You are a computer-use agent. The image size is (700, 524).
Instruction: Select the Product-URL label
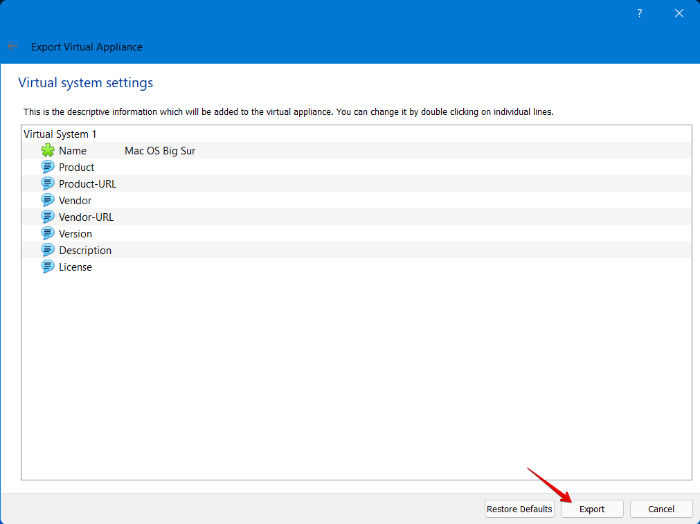click(88, 184)
